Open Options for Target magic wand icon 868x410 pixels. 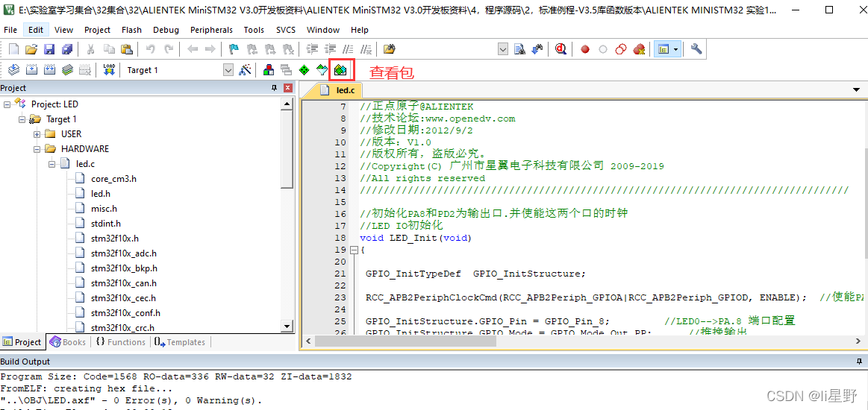click(x=244, y=70)
